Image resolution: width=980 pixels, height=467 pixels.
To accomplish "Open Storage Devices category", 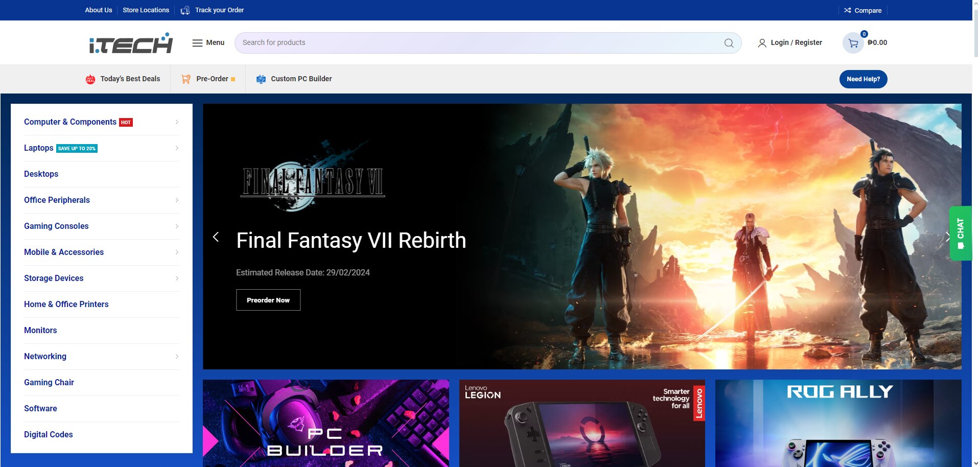I will [54, 278].
